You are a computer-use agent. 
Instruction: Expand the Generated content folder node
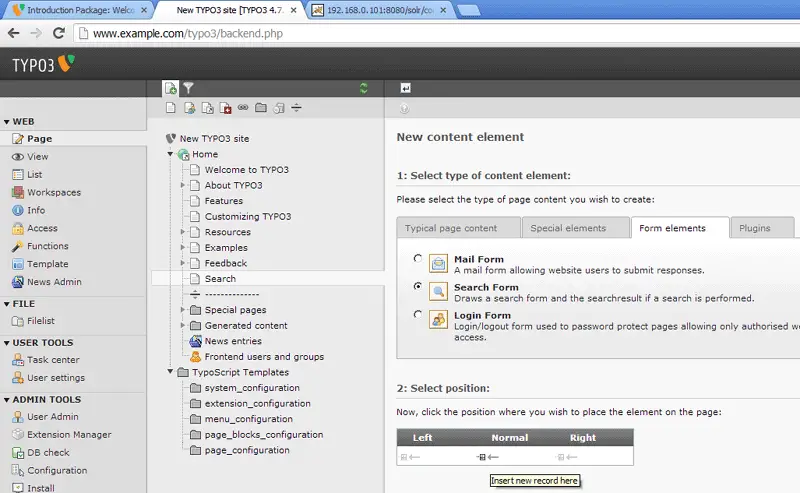[183, 325]
